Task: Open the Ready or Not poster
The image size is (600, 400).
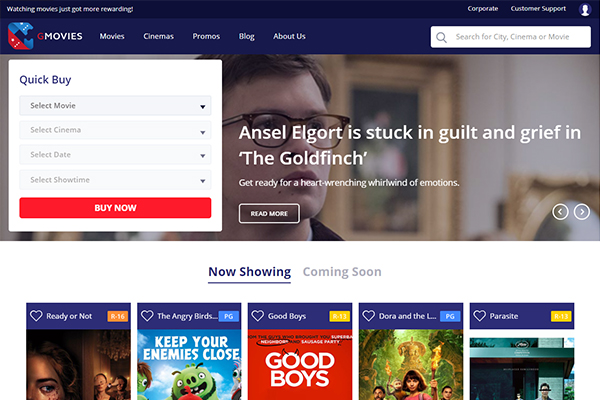Action: 78,365
